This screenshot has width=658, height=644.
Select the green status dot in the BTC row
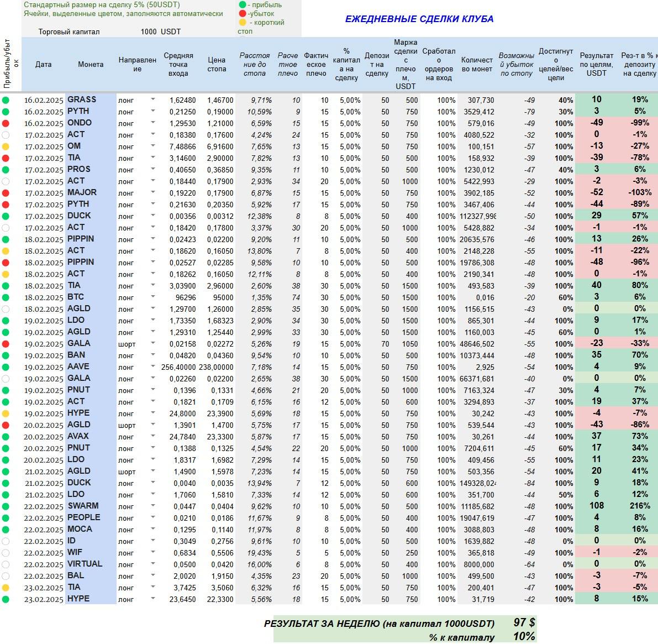pos(6,297)
